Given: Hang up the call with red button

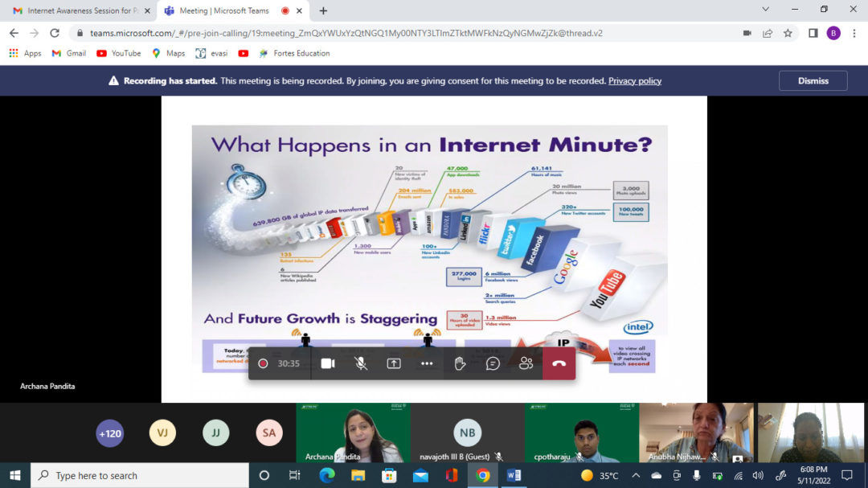Looking at the screenshot, I should coord(559,363).
